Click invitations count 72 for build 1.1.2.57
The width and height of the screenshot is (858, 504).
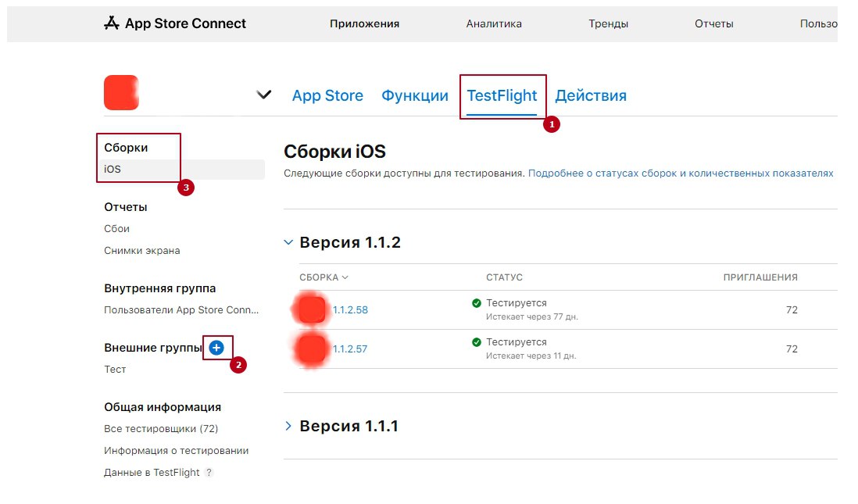point(792,349)
